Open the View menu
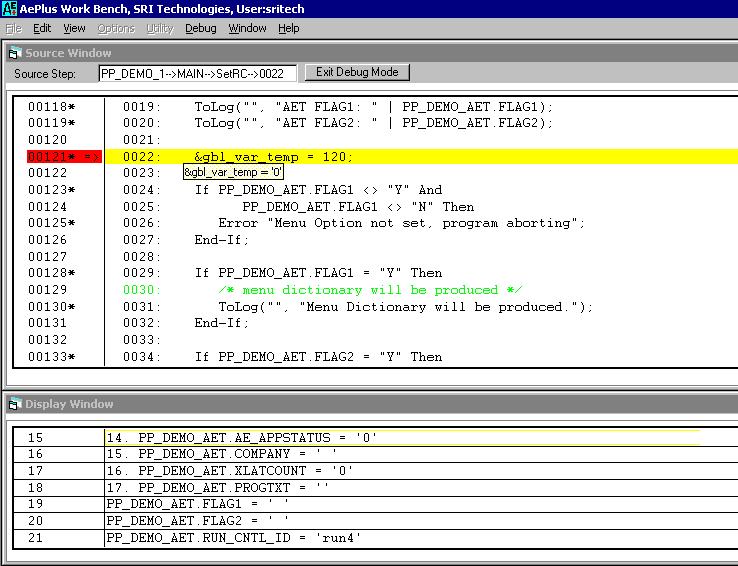This screenshot has height=566, width=738. click(x=75, y=28)
